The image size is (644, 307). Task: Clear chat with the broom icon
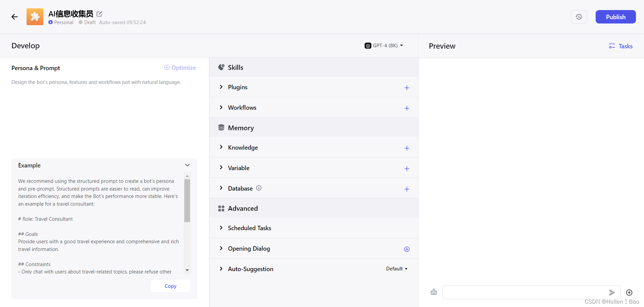coord(434,292)
